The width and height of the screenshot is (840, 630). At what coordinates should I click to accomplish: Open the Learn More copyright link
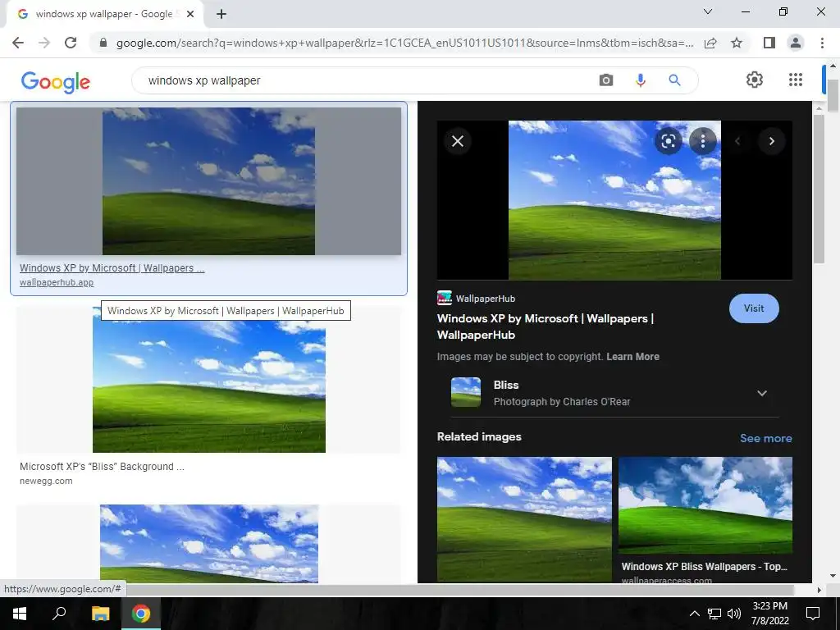[x=632, y=357]
